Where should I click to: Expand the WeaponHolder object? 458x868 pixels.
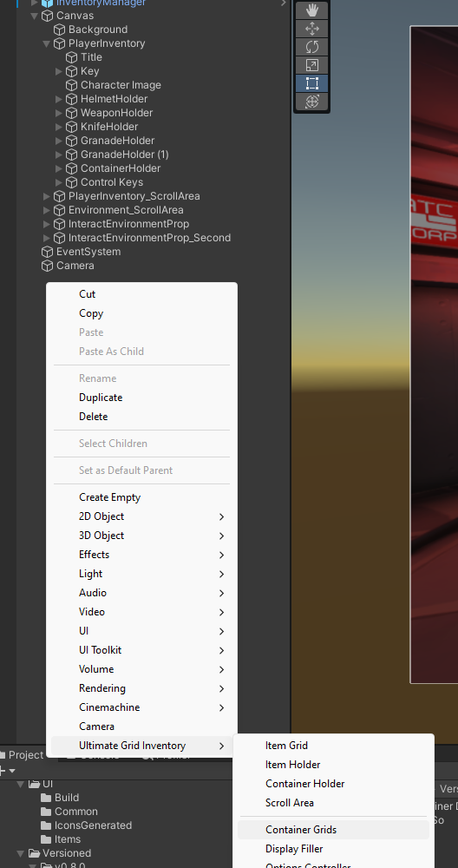coord(59,113)
